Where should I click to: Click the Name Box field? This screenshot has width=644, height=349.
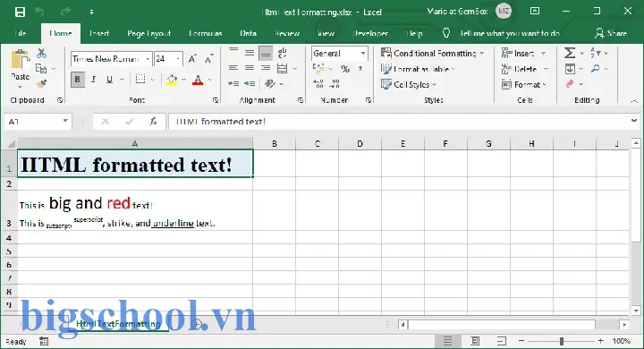38,122
